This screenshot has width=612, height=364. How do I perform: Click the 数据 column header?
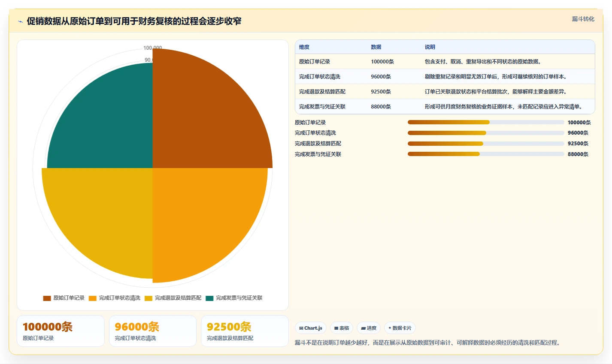click(376, 47)
